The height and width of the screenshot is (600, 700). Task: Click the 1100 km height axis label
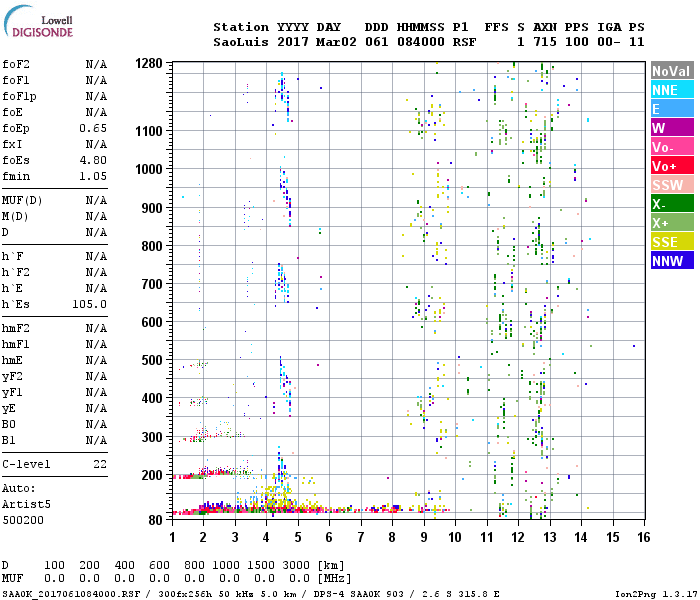pos(149,131)
